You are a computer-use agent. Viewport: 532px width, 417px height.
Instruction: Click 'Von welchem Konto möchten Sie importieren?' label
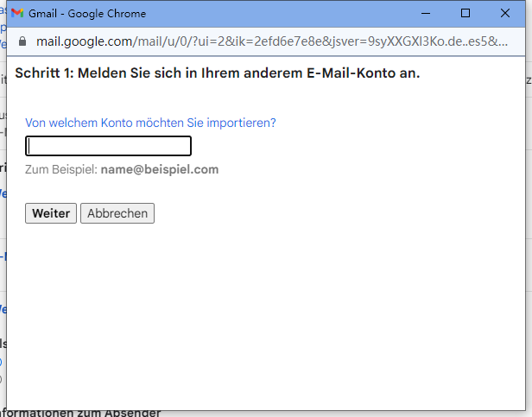click(x=150, y=123)
